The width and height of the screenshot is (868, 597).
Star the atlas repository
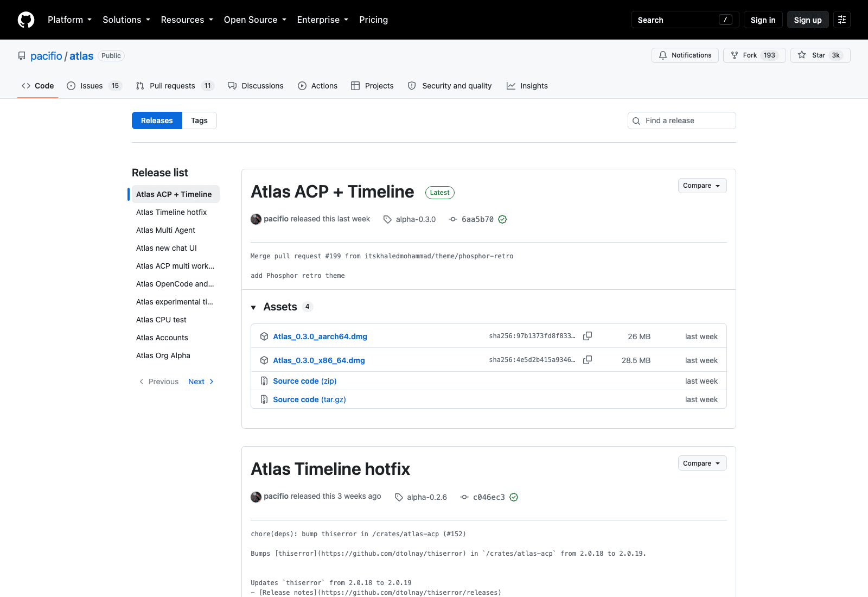[x=820, y=55]
